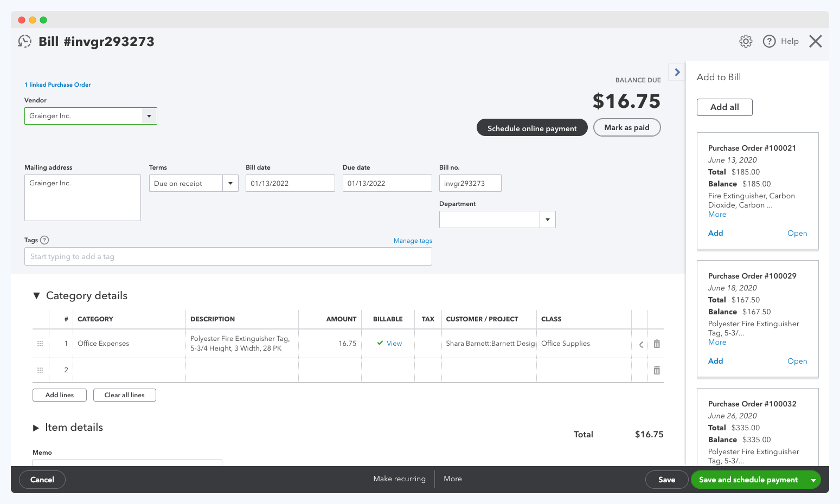Click inside the Bill no. field

(x=470, y=183)
